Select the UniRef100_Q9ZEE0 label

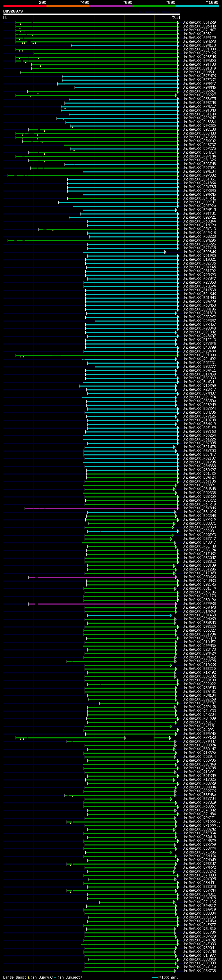199,627
